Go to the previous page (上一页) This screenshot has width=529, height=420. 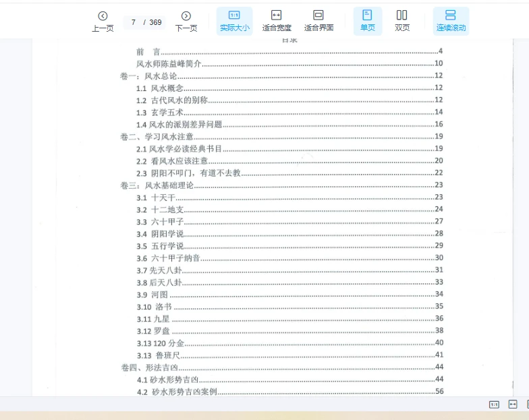(x=103, y=21)
